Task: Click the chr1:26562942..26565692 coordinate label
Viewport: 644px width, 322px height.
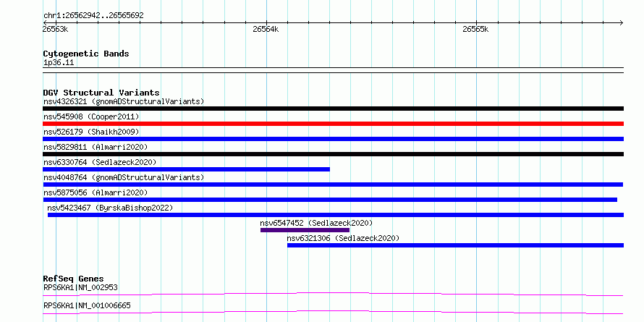Action: 93,16
